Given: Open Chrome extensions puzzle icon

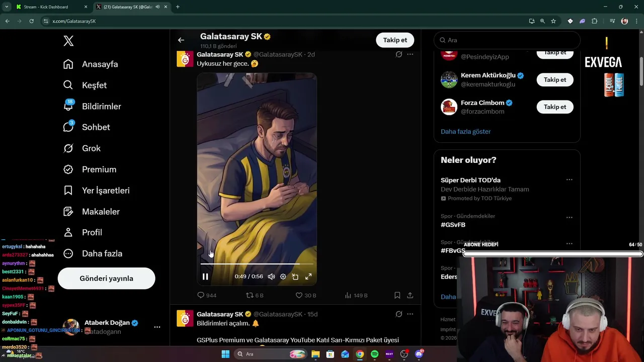Looking at the screenshot, I should point(594,21).
